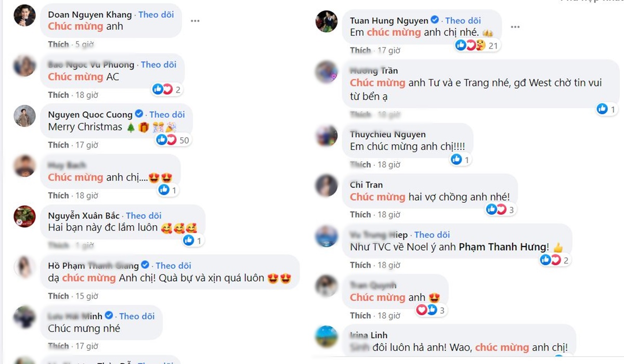Open Tuan Hung Nguyen's avatar

[327, 21]
